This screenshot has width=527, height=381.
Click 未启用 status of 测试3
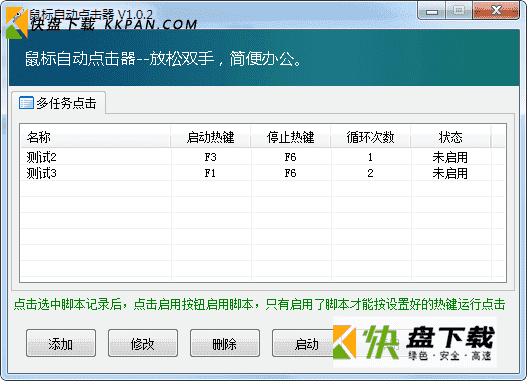coord(450,173)
